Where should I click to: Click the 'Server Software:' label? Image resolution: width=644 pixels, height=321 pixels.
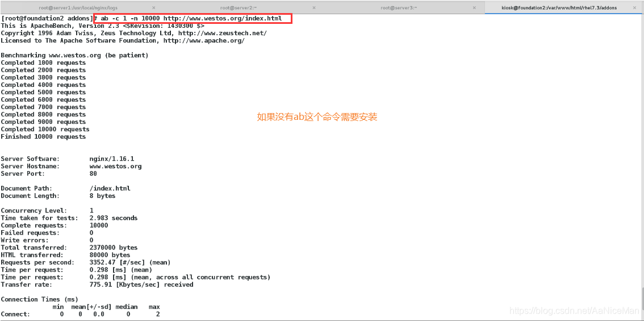click(x=31, y=159)
